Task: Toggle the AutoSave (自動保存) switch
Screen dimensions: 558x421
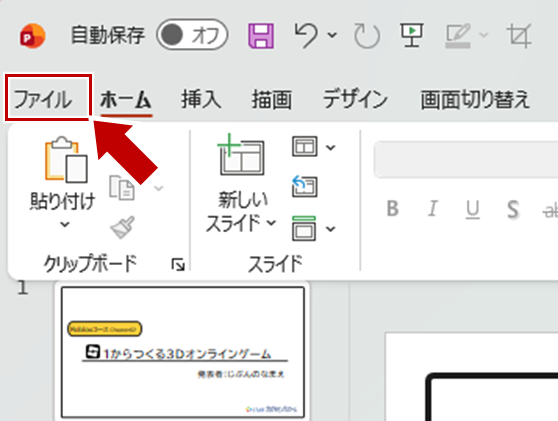Action: [192, 35]
